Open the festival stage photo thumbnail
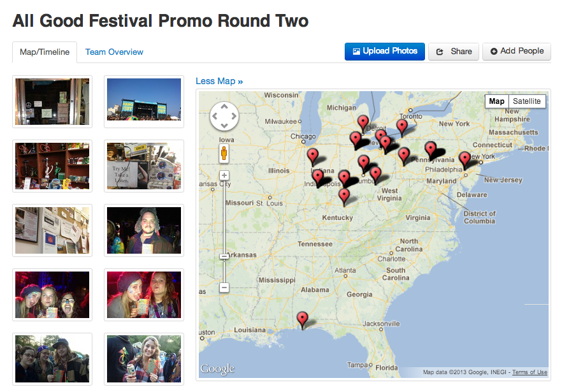The height and width of the screenshot is (392, 562). [144, 101]
